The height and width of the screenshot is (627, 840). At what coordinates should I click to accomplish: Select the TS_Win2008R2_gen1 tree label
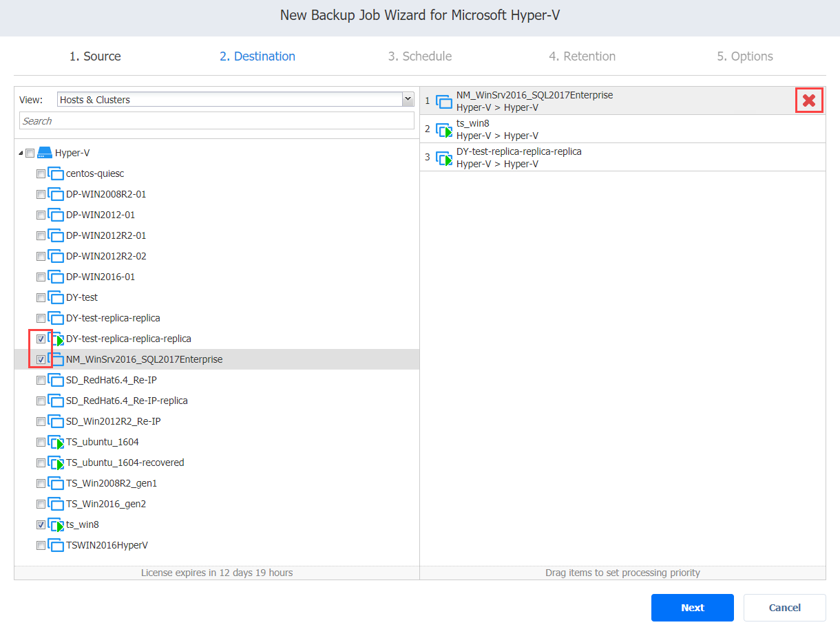point(112,483)
